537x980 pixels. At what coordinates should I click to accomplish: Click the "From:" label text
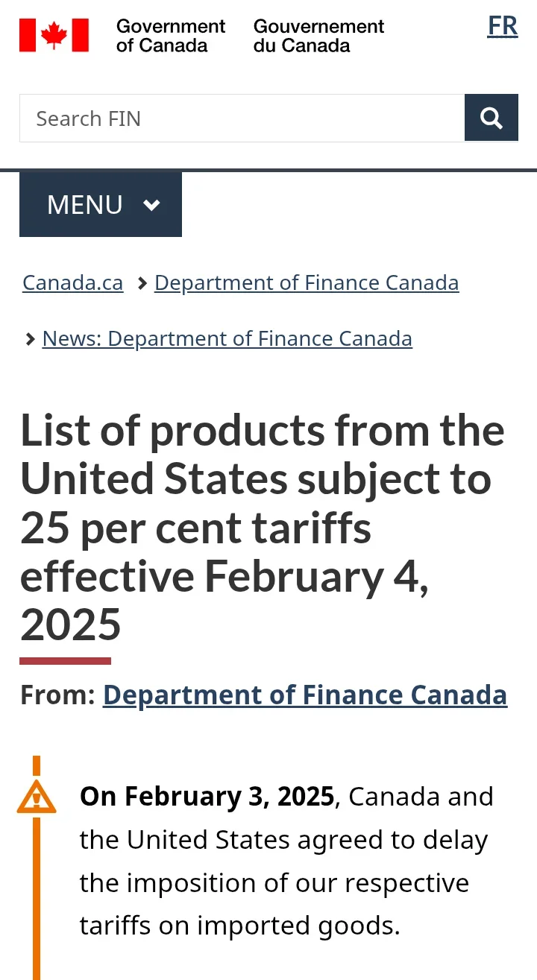tap(57, 695)
